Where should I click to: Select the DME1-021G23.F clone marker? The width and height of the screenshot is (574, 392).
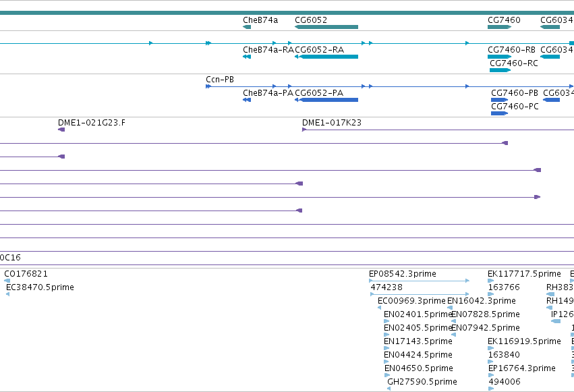pos(61,130)
